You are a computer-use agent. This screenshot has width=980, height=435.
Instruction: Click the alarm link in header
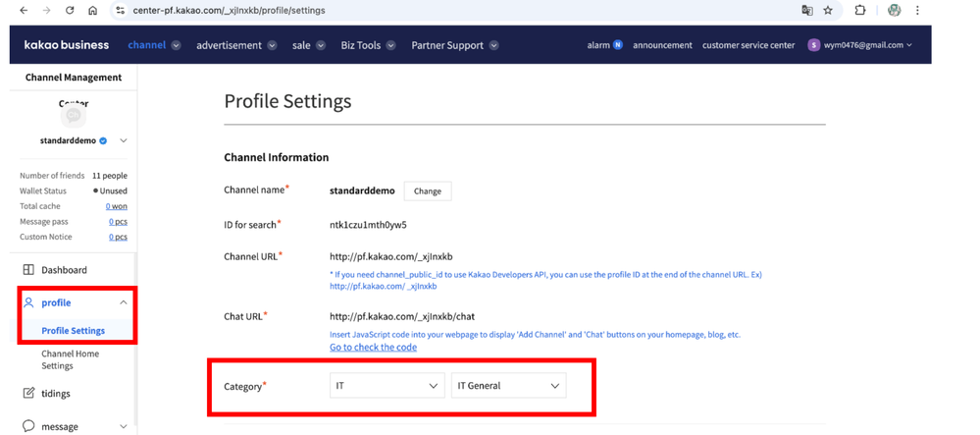tap(598, 45)
